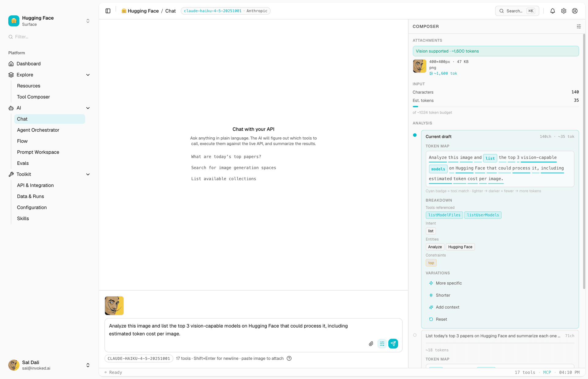The image size is (588, 379).
Task: Select the Current draft radio dot
Action: (415, 135)
